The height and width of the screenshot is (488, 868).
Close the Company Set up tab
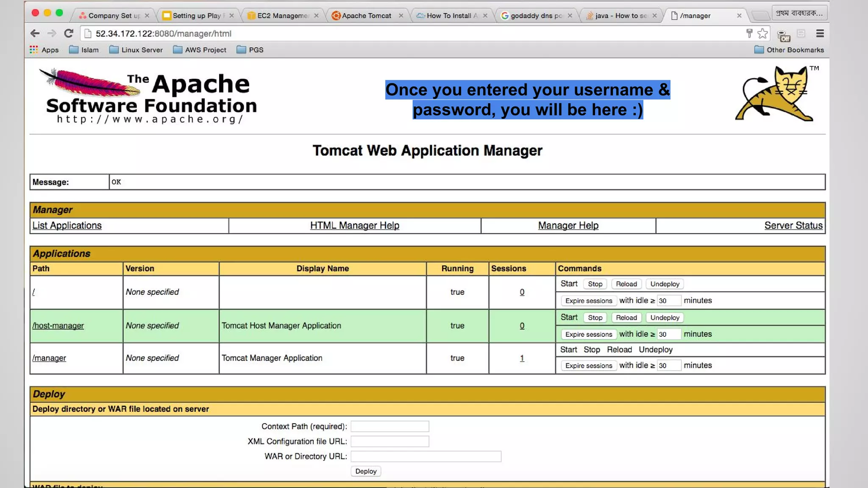coord(147,16)
